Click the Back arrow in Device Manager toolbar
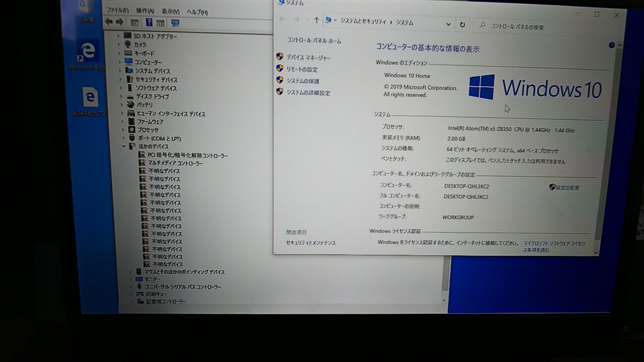Screen dimensions: 644x362 pos(109,22)
